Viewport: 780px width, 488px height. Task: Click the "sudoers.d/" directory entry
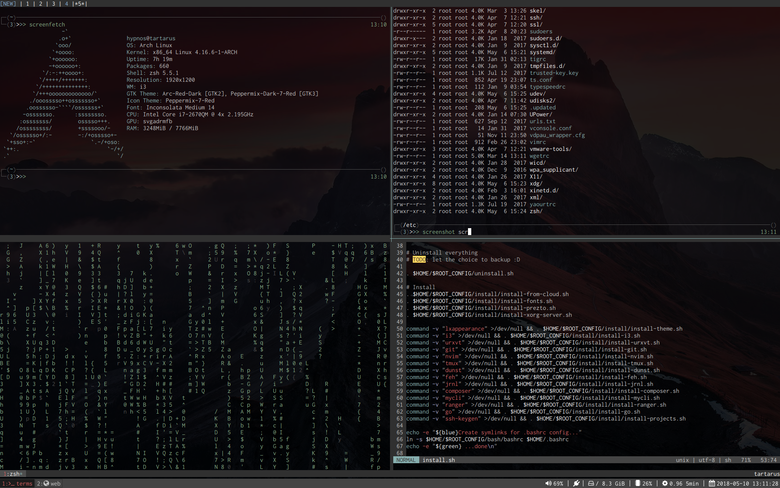(x=546, y=38)
